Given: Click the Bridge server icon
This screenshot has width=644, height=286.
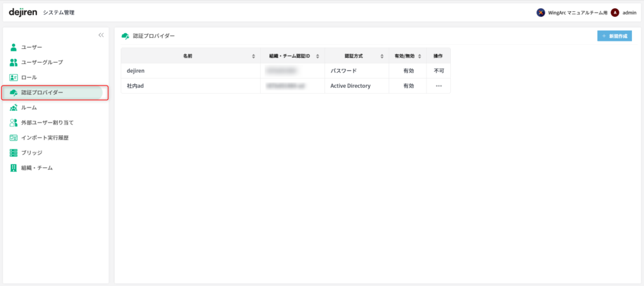Looking at the screenshot, I should (x=14, y=153).
